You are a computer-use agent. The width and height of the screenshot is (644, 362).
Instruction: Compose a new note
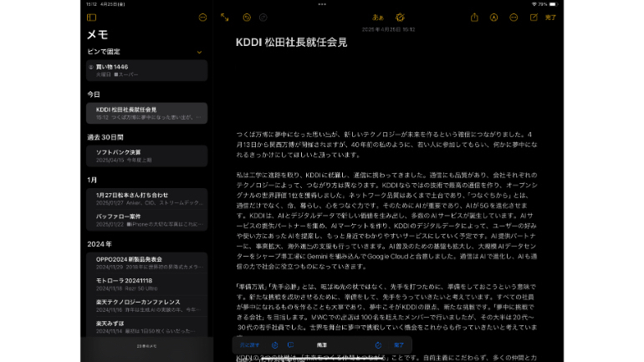click(534, 18)
